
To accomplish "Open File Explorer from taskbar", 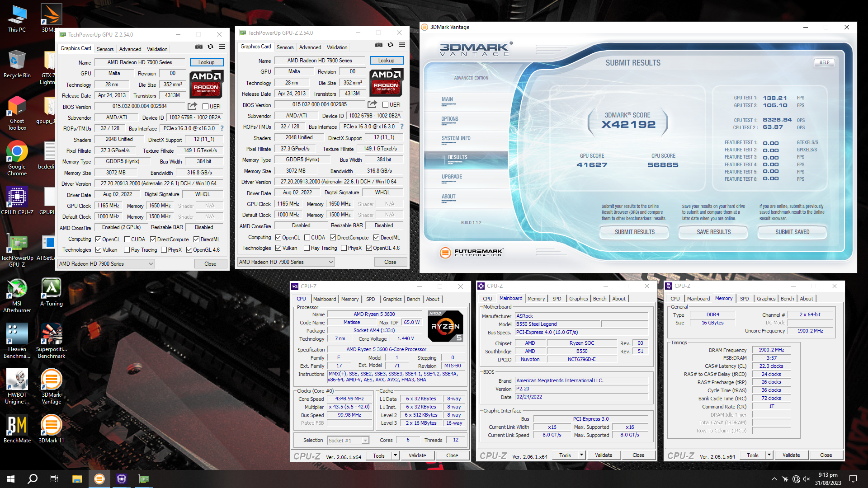I will coord(77,479).
